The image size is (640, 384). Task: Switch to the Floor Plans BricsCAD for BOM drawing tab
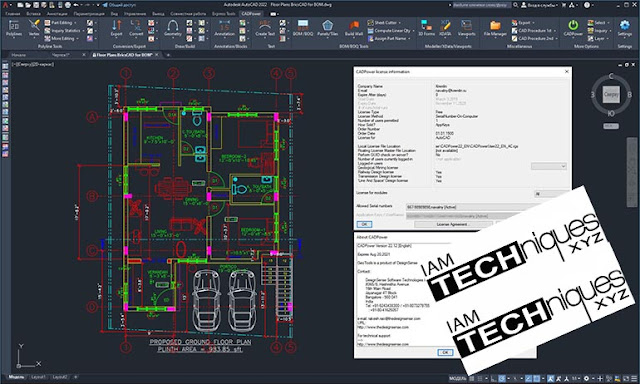tap(123, 55)
